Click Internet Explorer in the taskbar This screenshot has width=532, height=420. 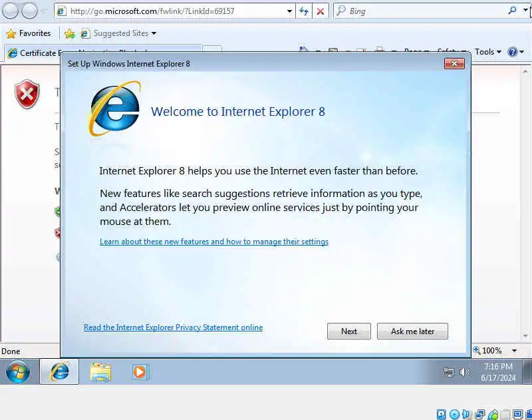(59, 371)
